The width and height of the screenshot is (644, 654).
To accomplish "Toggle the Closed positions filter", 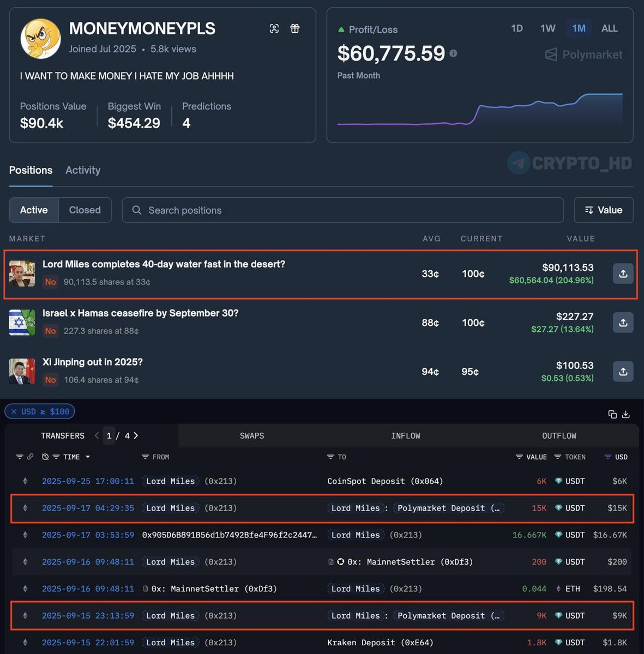I will tap(85, 210).
